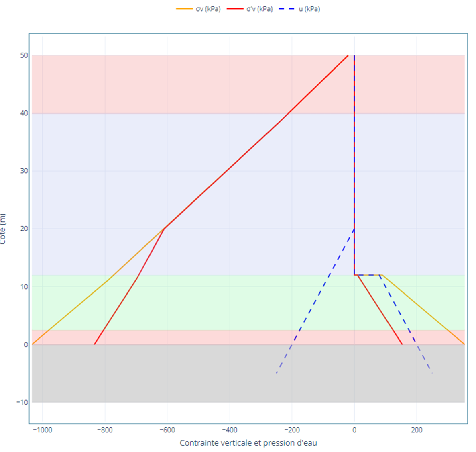
Task: Hide the σ'v (kPa) trace via legend
Action: [x=259, y=9]
